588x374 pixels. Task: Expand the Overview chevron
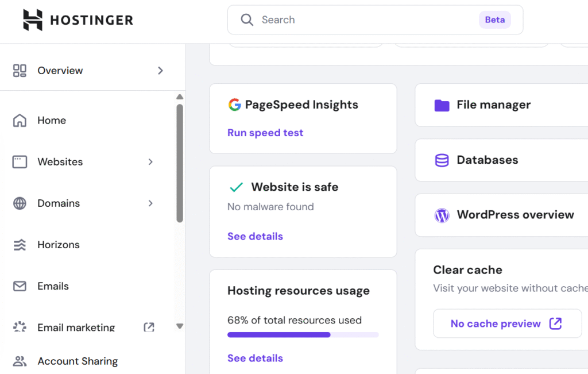point(161,71)
